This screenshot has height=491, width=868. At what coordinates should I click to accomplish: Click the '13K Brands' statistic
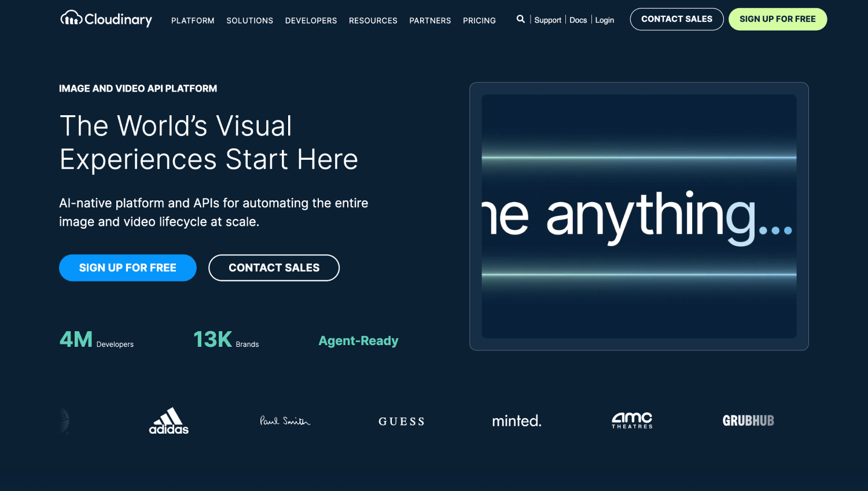coord(226,340)
